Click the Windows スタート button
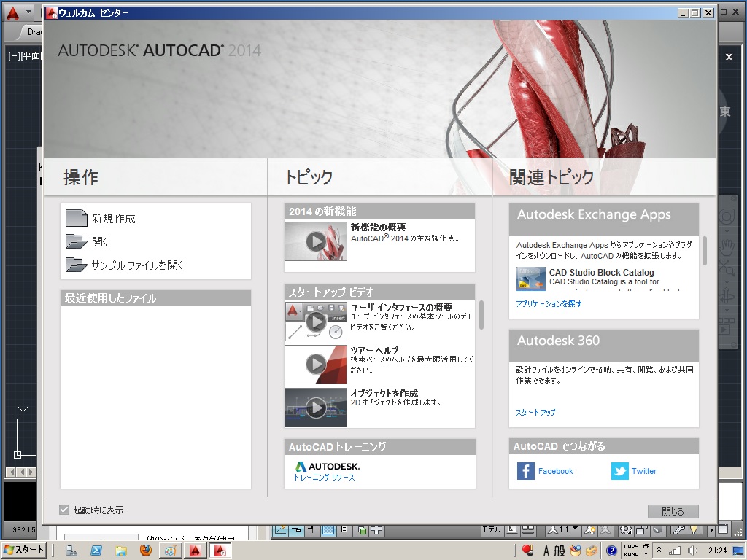 tap(24, 551)
